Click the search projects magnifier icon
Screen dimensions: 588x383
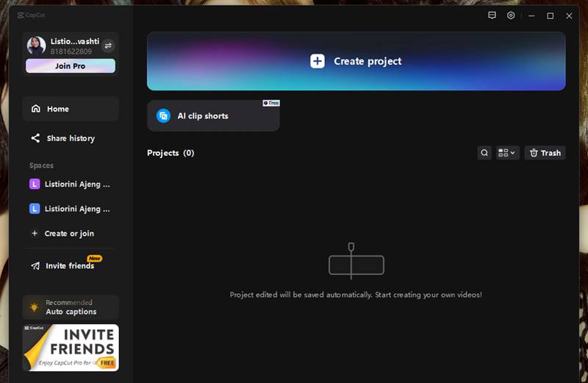pyautogui.click(x=484, y=153)
